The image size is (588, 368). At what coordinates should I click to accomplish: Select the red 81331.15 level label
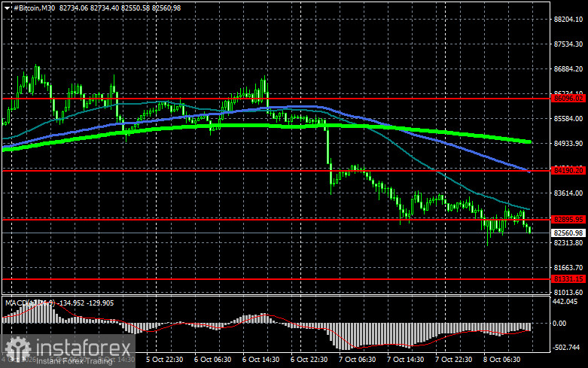pos(568,279)
